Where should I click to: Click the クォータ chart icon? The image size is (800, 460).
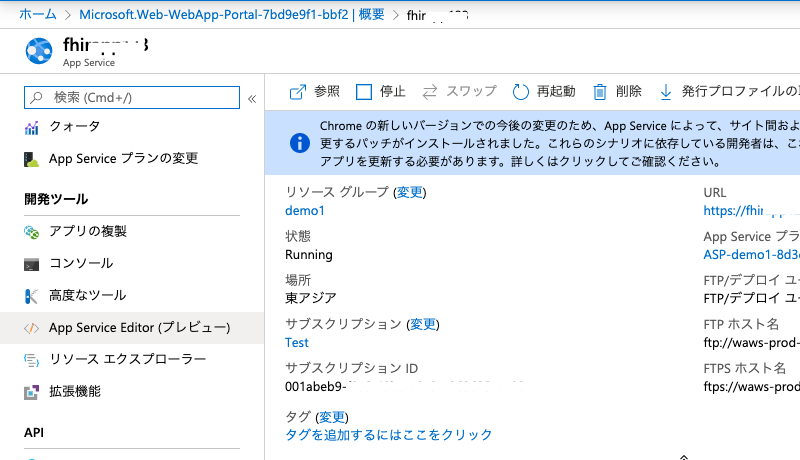32,127
